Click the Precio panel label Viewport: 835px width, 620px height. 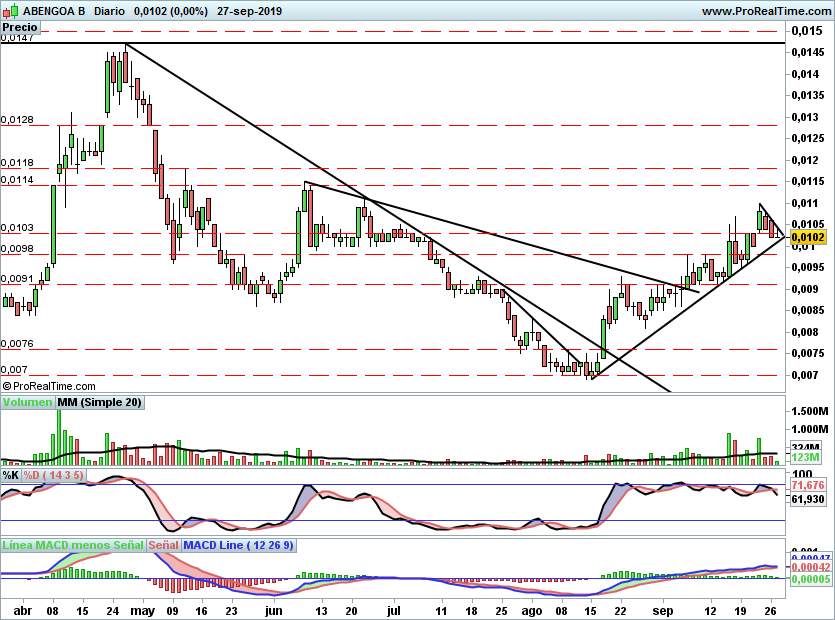point(20,27)
